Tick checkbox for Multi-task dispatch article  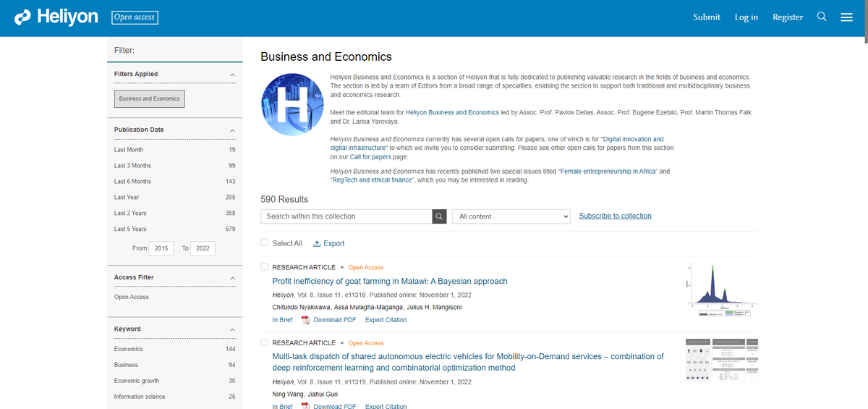click(x=265, y=342)
